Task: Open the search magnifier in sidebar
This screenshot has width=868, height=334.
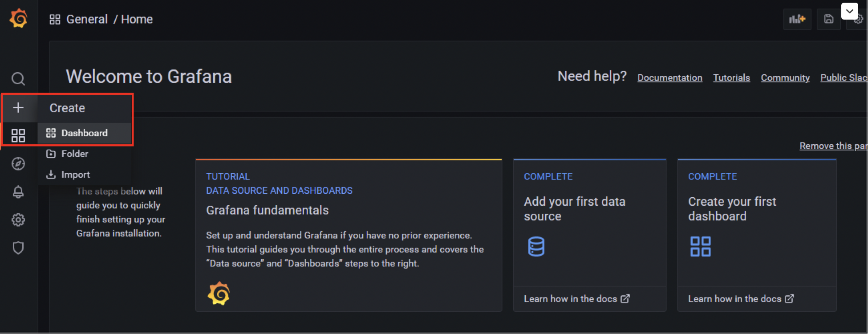Action: tap(18, 79)
